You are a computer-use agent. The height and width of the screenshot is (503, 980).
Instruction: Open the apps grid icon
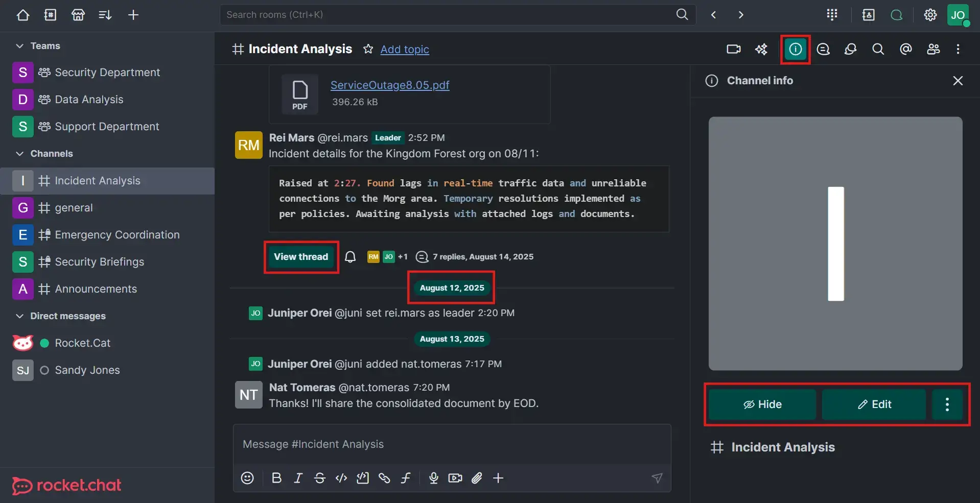coord(832,15)
